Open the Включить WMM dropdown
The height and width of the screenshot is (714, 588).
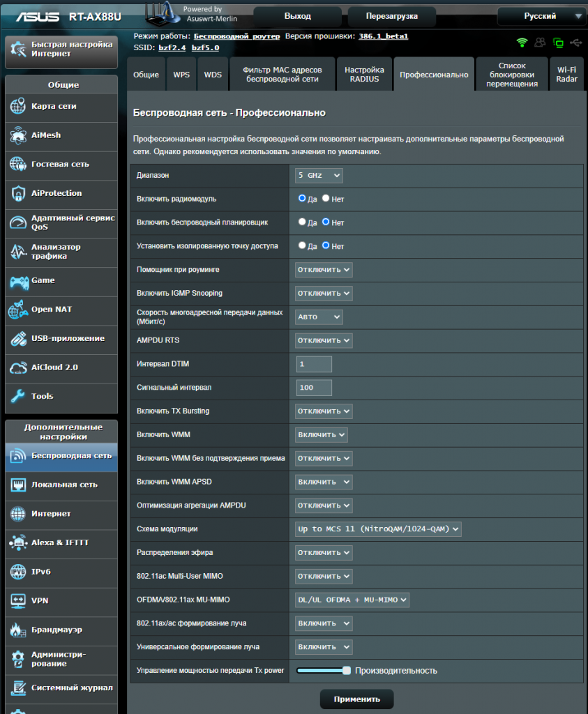(321, 435)
